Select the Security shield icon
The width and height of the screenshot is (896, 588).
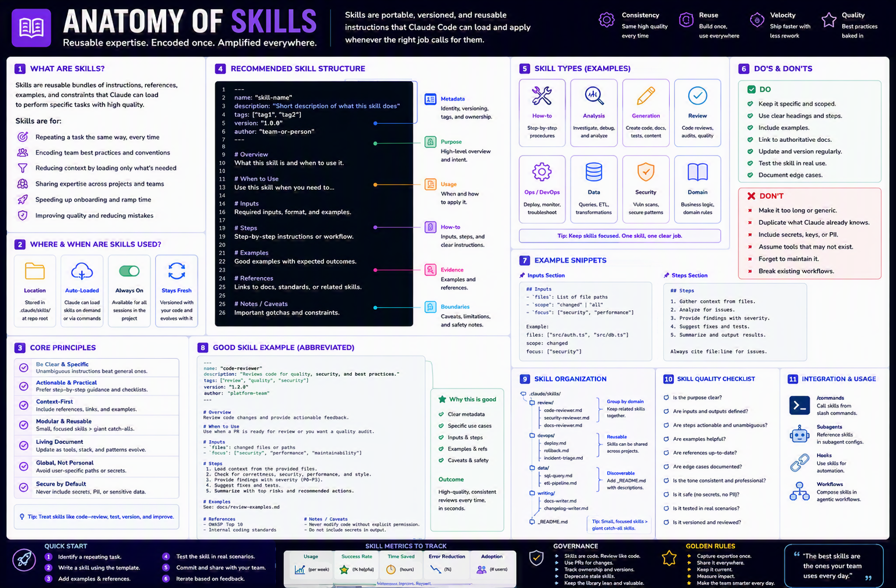pyautogui.click(x=645, y=172)
